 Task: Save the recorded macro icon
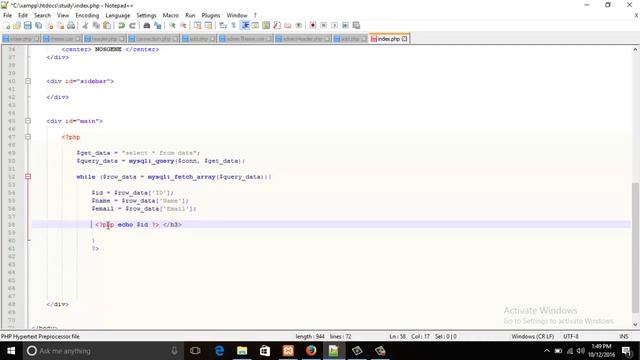pyautogui.click(x=356, y=25)
